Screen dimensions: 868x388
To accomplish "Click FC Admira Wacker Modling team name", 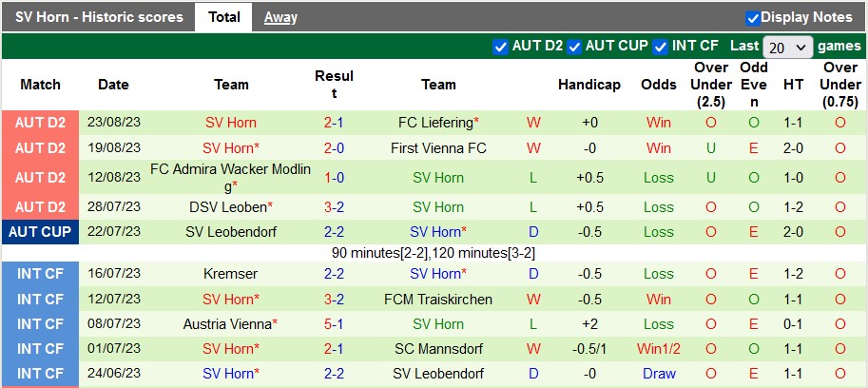I will (x=231, y=178).
